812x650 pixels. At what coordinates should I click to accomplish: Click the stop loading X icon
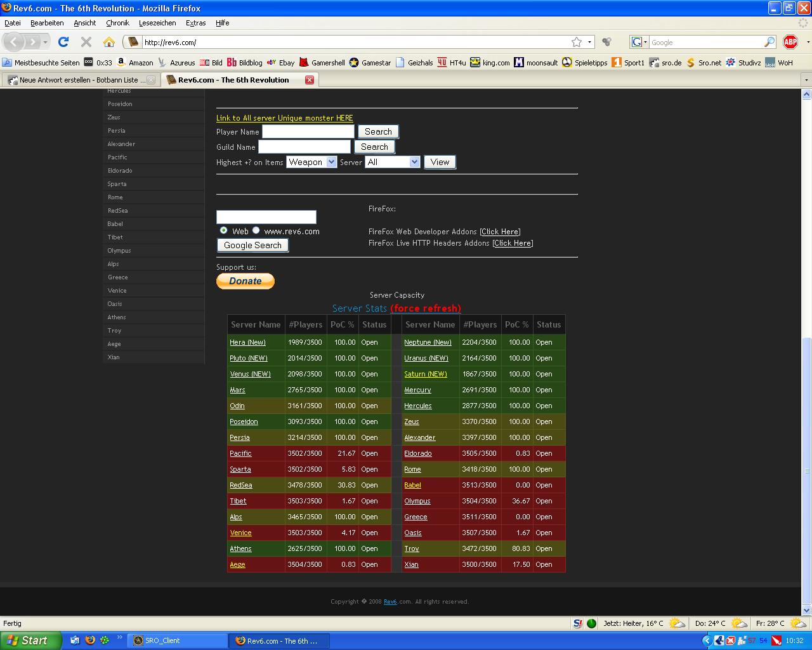pos(86,42)
